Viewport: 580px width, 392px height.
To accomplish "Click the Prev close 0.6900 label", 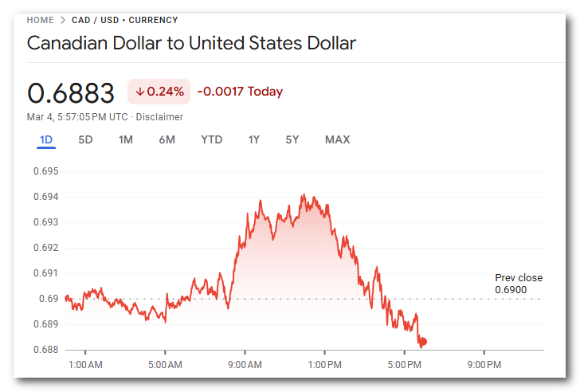I will click(518, 284).
